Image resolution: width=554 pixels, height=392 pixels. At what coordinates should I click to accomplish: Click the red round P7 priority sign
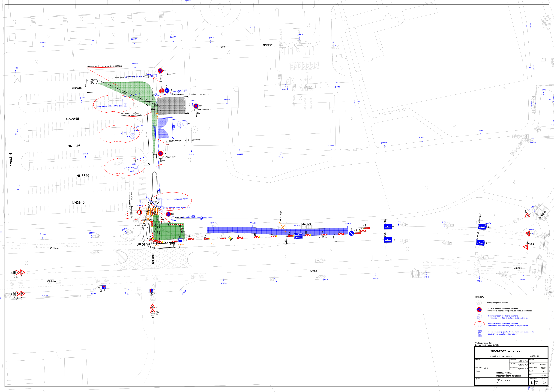pyautogui.click(x=139, y=212)
